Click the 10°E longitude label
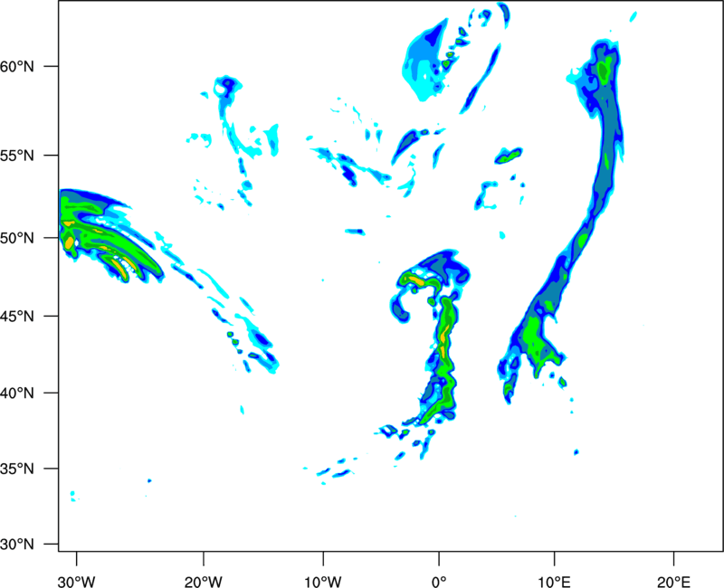The height and width of the screenshot is (588, 724). [555, 582]
